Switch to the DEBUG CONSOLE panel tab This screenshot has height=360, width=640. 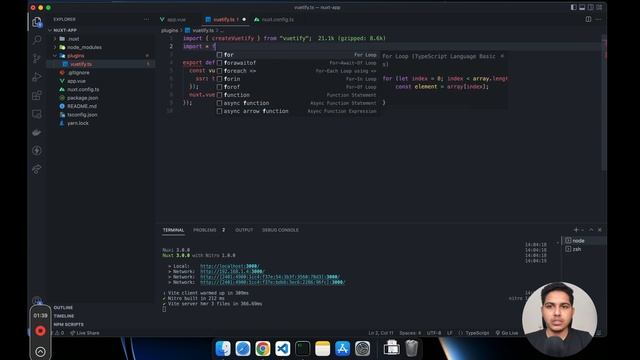[x=280, y=230]
